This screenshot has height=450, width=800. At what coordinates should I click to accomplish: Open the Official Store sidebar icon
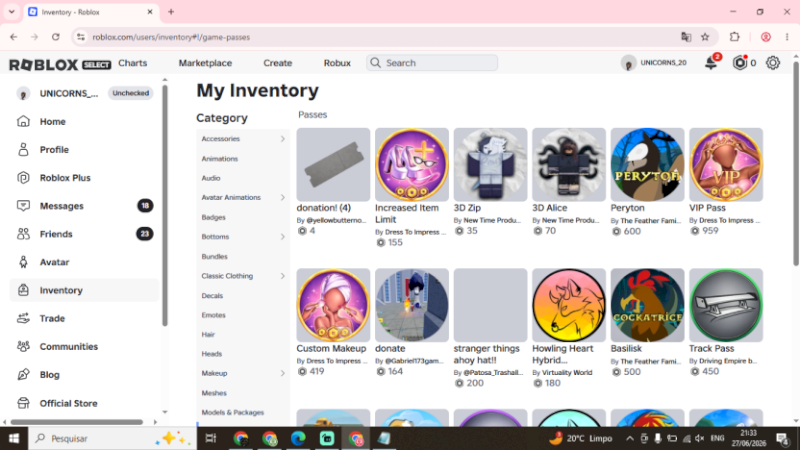23,403
